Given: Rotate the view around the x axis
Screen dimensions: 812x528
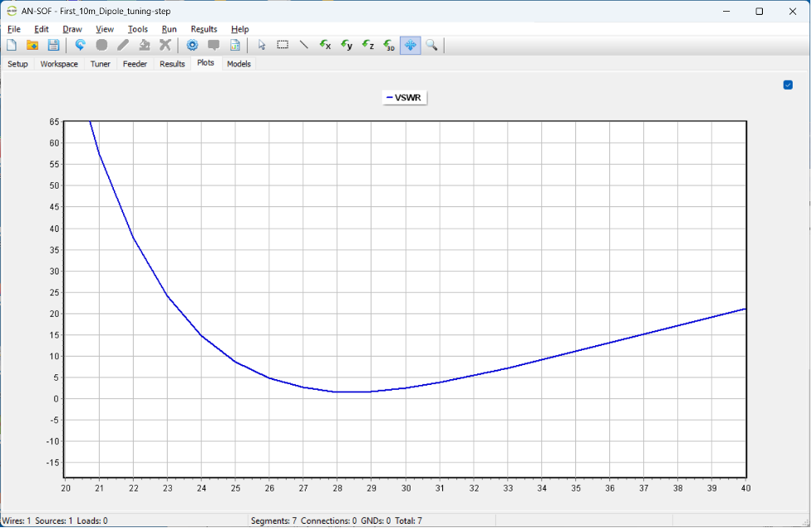Looking at the screenshot, I should [x=325, y=45].
